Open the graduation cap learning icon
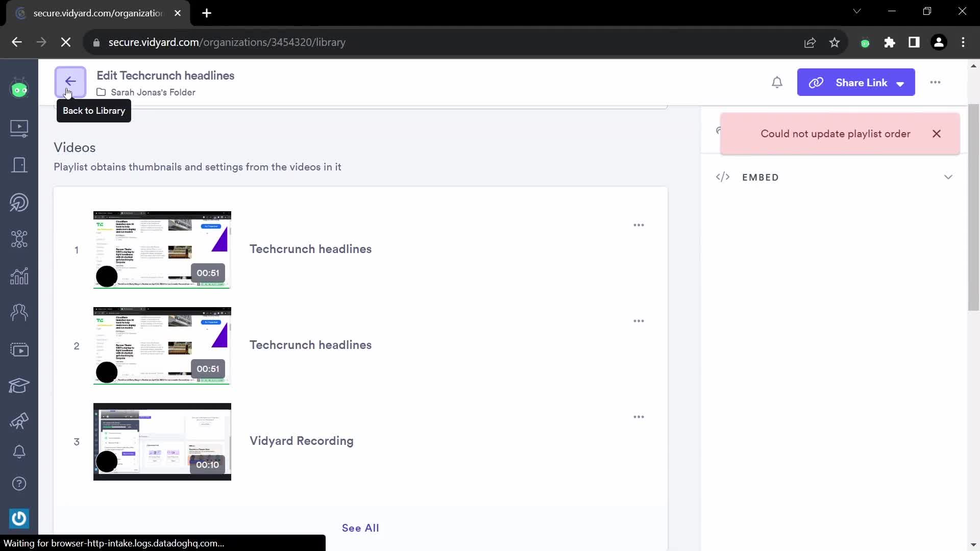The height and width of the screenshot is (551, 980). 19,386
